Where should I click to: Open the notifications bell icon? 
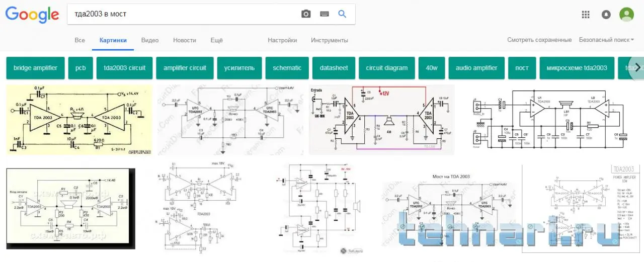[606, 14]
